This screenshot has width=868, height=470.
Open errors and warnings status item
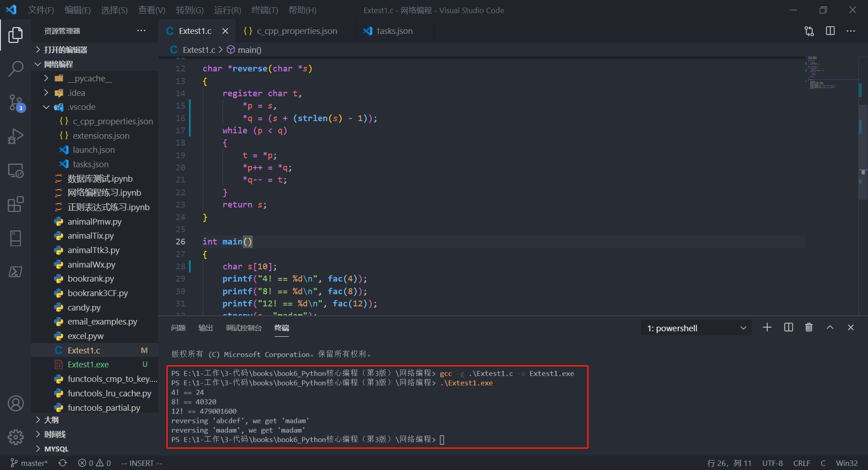point(94,463)
